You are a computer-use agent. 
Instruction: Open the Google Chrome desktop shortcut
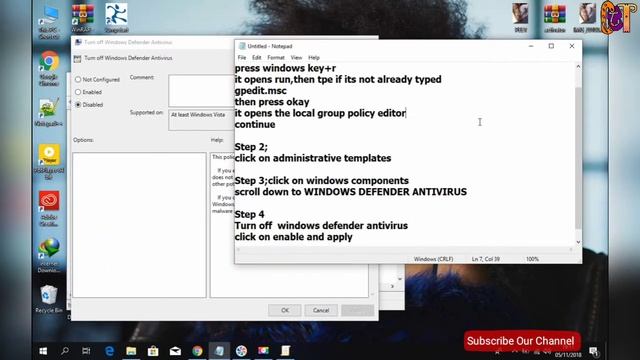[x=49, y=69]
